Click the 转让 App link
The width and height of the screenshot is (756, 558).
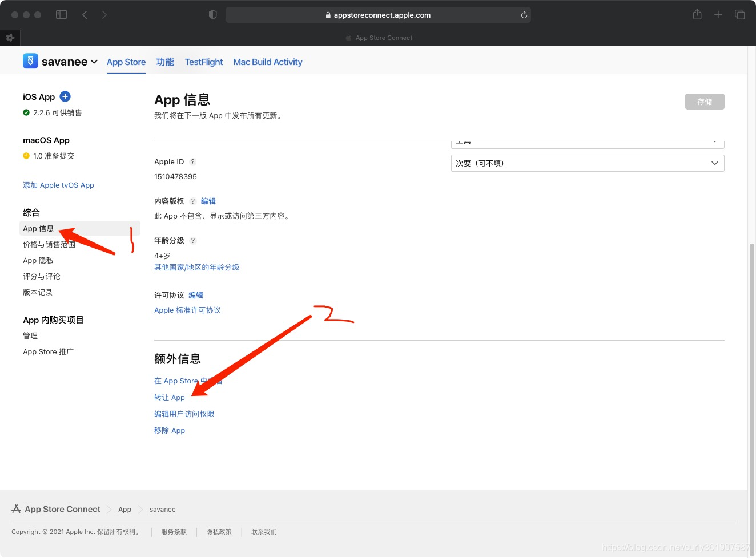click(170, 397)
